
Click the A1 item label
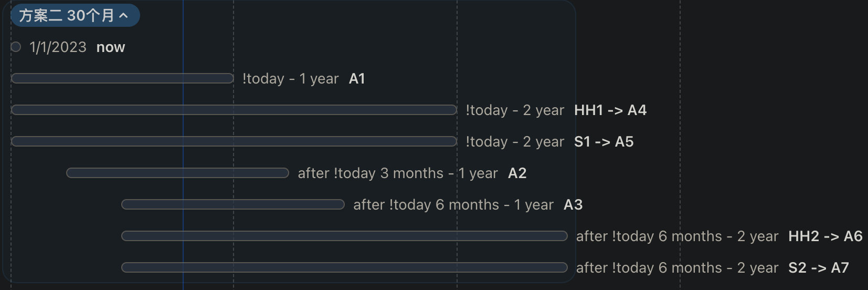click(x=357, y=79)
